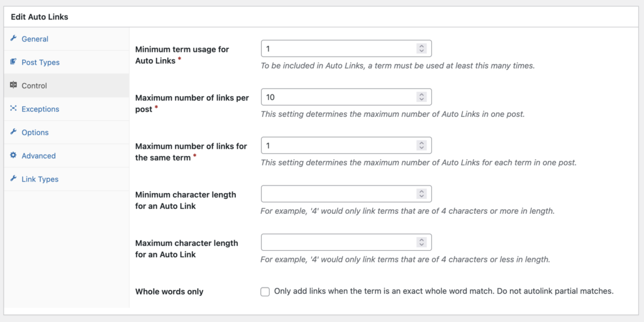Open the General tab
The image size is (644, 322).
(x=67, y=39)
